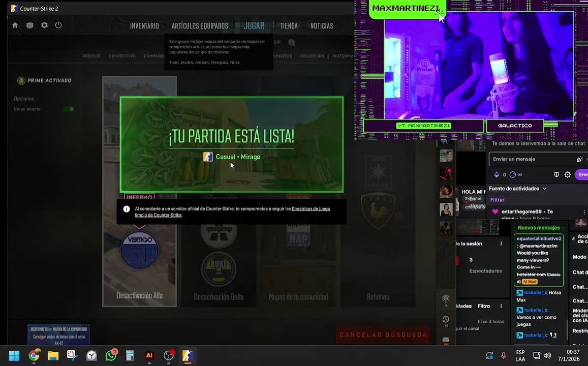Image resolution: width=588 pixels, height=366 pixels.
Task: Click the CS2 power quit icon
Action: (x=58, y=25)
